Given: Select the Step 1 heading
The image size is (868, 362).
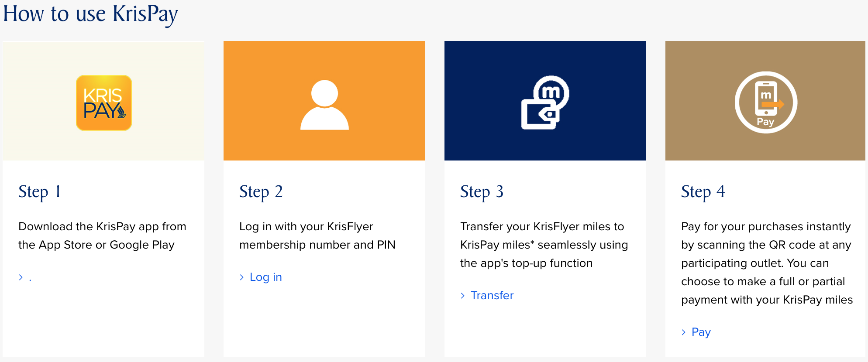Looking at the screenshot, I should pos(39,192).
